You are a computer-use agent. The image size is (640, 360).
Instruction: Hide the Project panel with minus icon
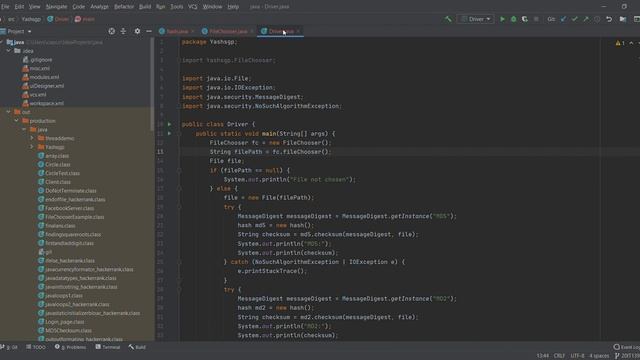(149, 31)
